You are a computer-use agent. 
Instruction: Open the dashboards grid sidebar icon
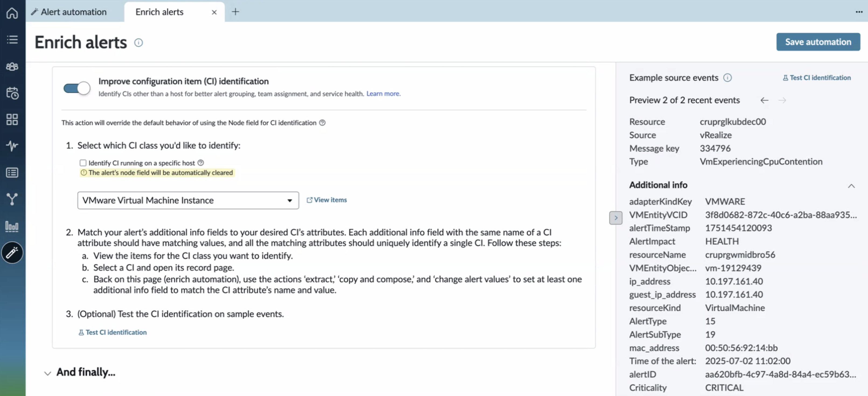pos(12,119)
